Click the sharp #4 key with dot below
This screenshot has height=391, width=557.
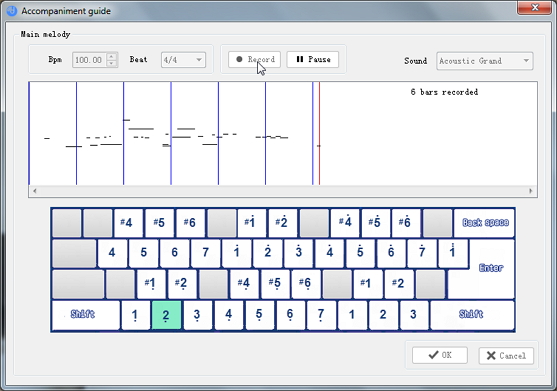[244, 284]
